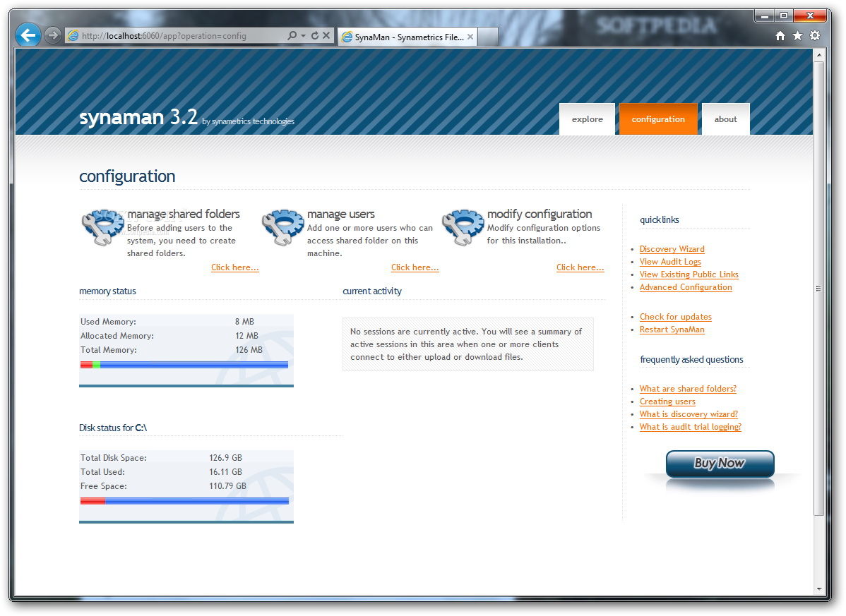The height and width of the screenshot is (616, 846).
Task: Click here link under modify configuration
Action: [580, 267]
